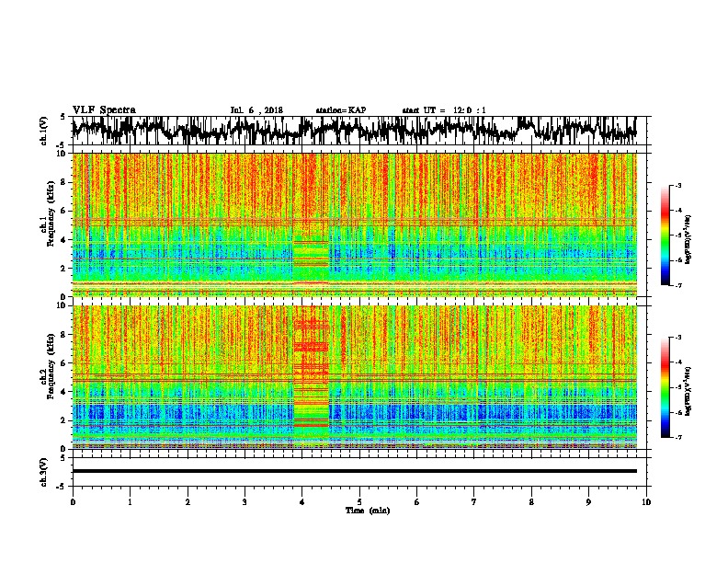728x563 pixels.
Task: Click the "-7" label on ch.2 colorbar
Action: (678, 437)
